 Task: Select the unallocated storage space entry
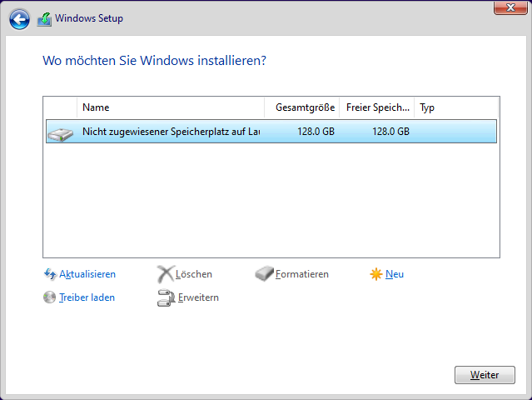point(171,132)
